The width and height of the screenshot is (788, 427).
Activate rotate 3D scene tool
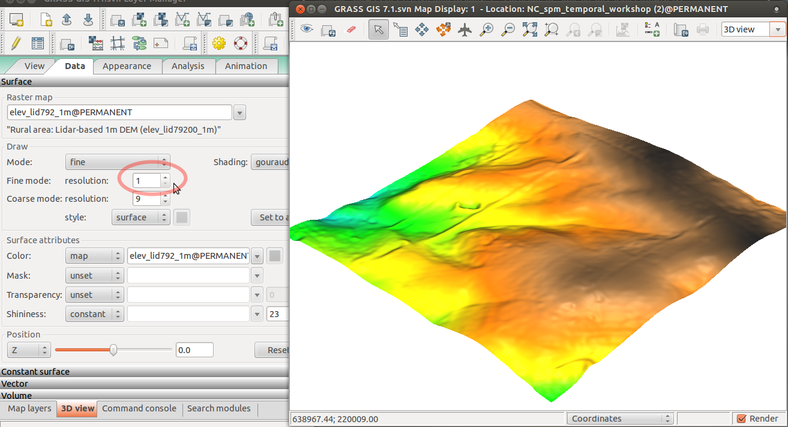click(443, 30)
